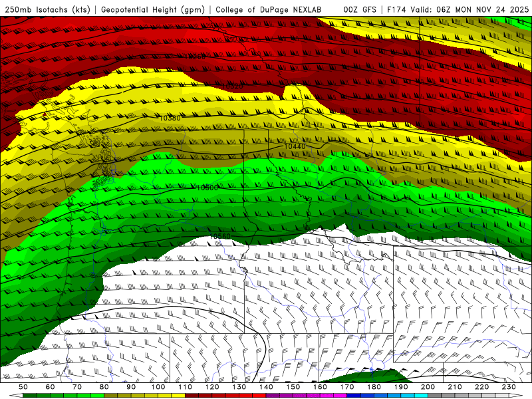The height and width of the screenshot is (399, 532).
Task: Click the colorbar label 60
Action: [x=50, y=387]
